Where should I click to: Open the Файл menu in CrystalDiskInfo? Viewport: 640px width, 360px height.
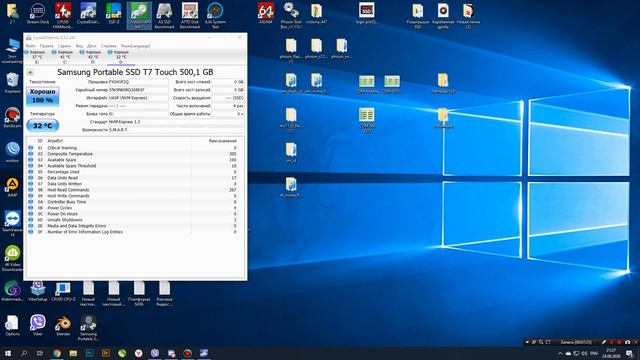pyautogui.click(x=30, y=46)
